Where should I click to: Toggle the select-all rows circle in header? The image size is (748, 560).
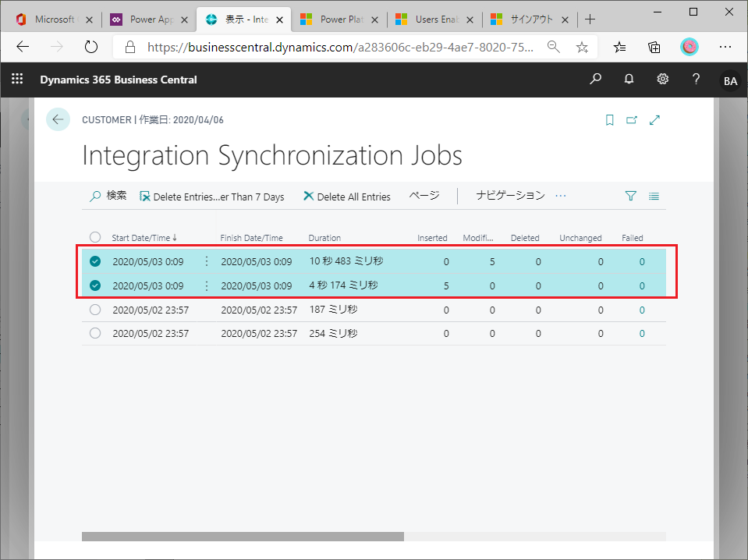click(95, 237)
